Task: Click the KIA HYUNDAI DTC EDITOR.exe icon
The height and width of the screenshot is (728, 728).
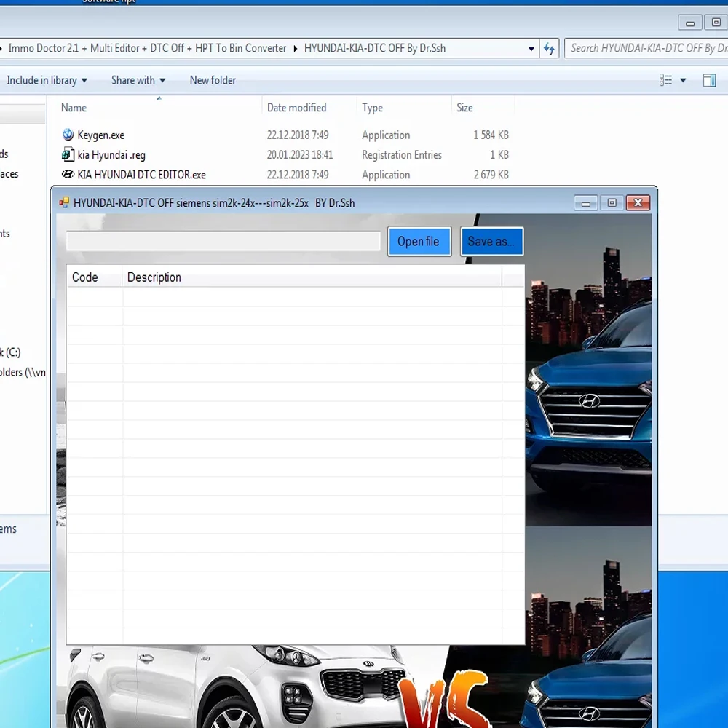Action: pos(68,175)
